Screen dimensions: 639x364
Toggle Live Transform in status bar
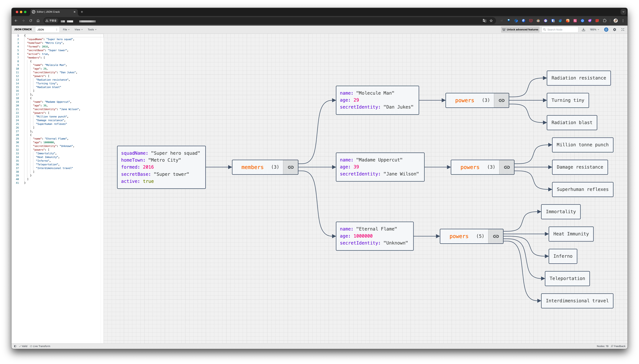(40, 346)
